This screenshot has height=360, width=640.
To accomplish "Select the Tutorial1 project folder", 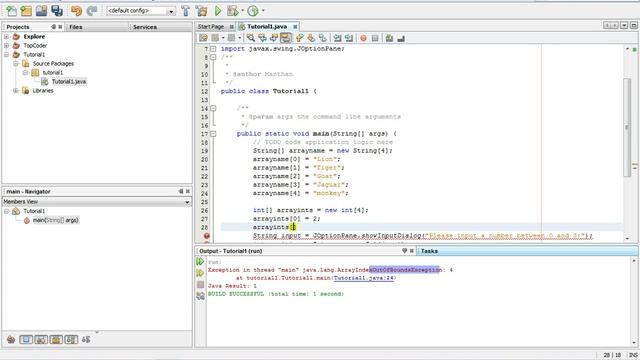I will click(34, 55).
